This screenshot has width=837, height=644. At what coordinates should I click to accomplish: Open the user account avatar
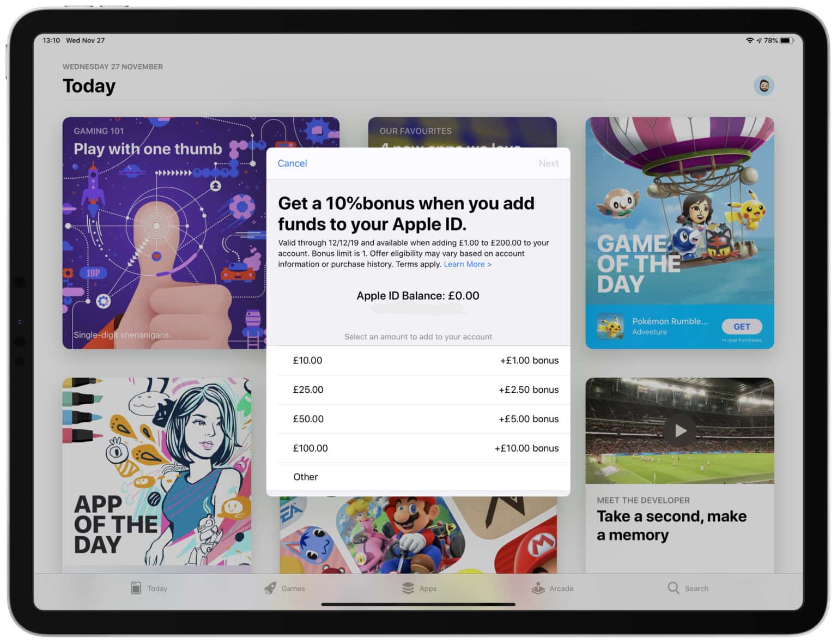tap(763, 86)
